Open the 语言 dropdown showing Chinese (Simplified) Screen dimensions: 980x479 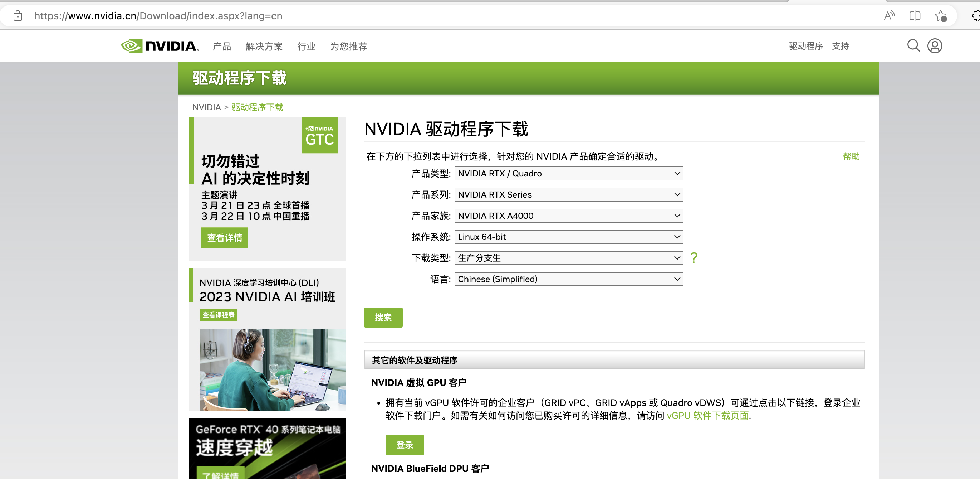click(x=569, y=279)
